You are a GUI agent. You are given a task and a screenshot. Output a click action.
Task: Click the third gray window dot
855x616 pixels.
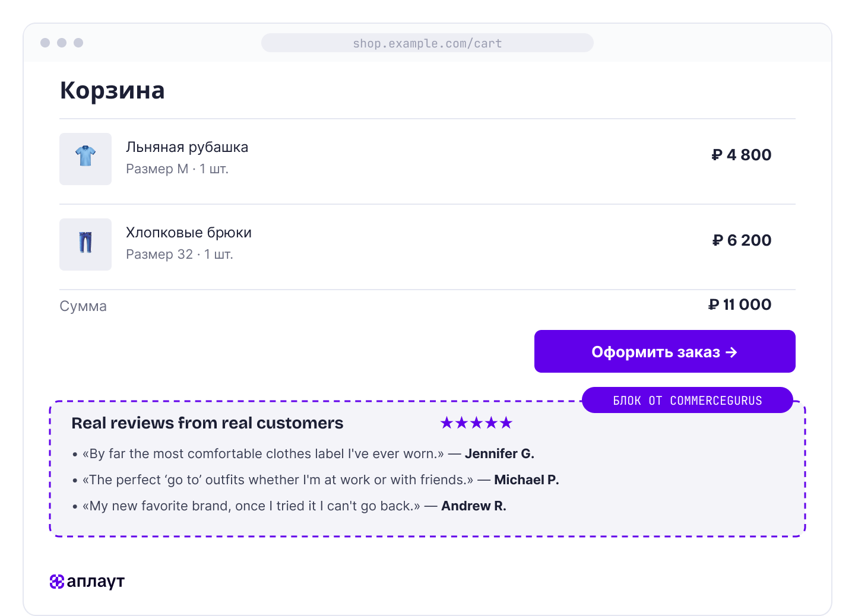[x=78, y=43]
